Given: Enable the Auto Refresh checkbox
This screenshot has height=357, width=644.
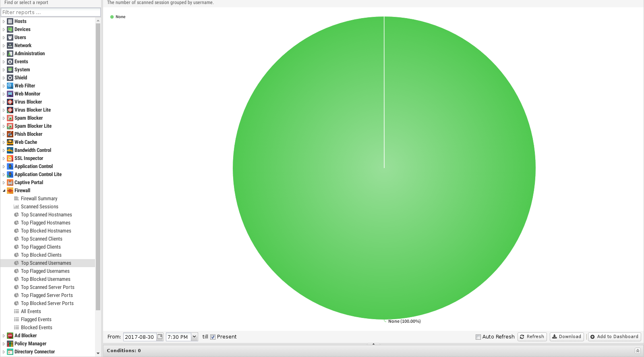Looking at the screenshot, I should click(x=478, y=337).
